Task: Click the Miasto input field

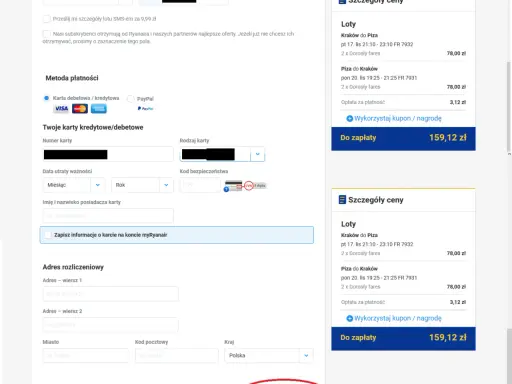Action: 86,356
